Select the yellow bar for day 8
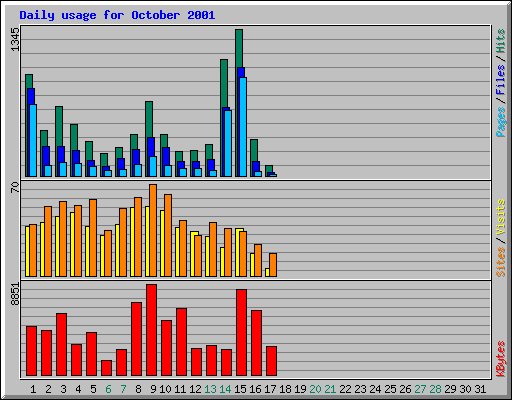The height and width of the screenshot is (400, 512). [132, 242]
